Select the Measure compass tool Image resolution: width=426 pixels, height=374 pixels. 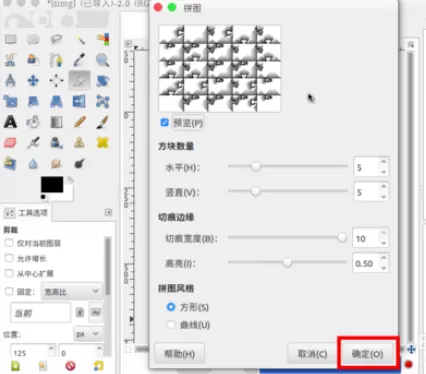click(10, 81)
